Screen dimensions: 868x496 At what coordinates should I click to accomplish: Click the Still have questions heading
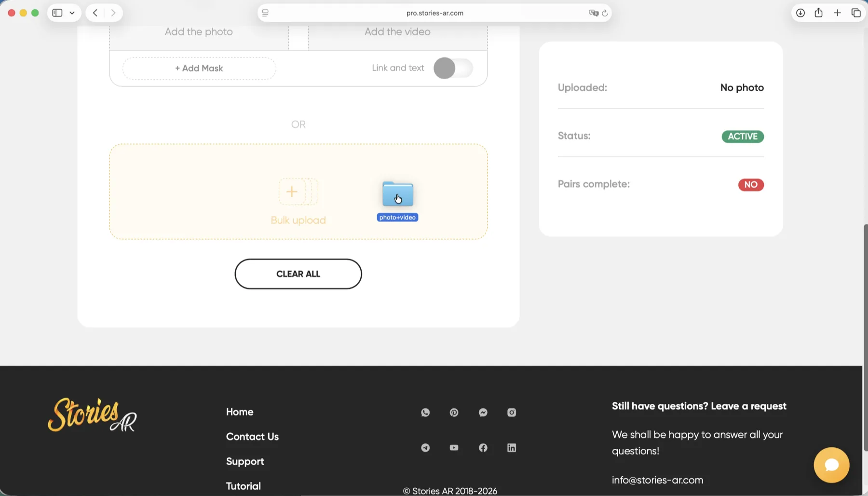click(699, 406)
